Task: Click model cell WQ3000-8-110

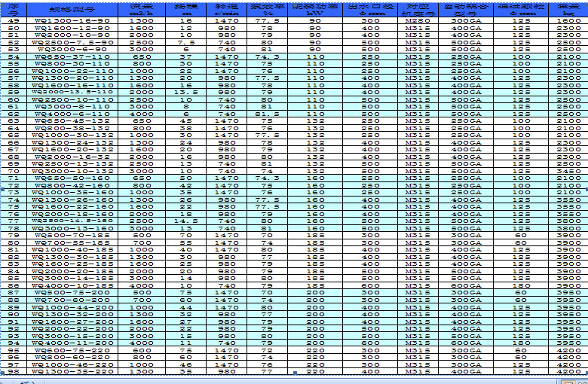Action: (72, 106)
